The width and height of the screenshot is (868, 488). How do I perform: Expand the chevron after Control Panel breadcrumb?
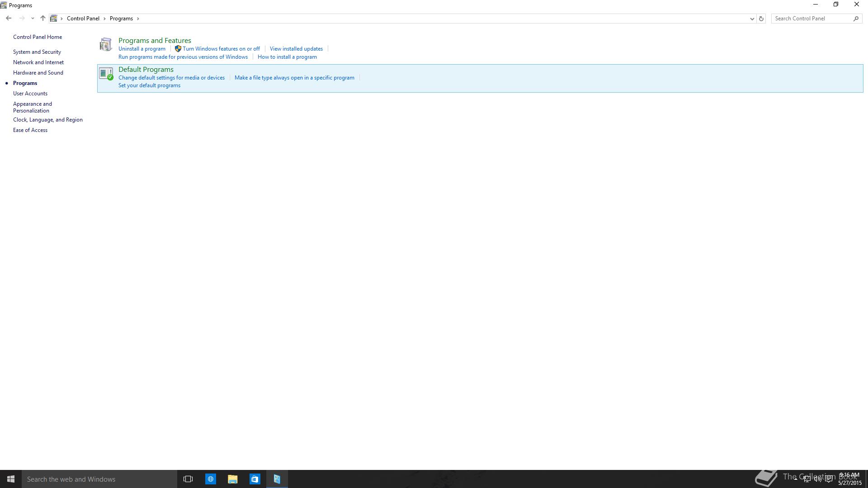tap(104, 19)
